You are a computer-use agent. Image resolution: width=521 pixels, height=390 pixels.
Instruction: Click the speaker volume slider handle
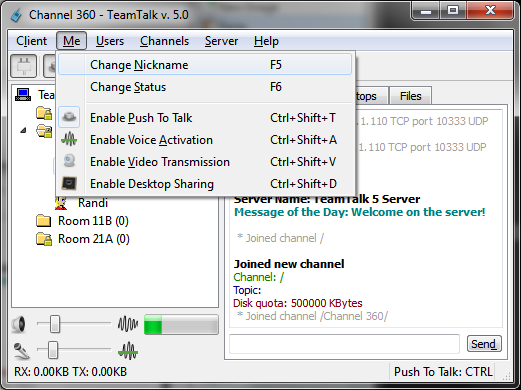(x=55, y=324)
